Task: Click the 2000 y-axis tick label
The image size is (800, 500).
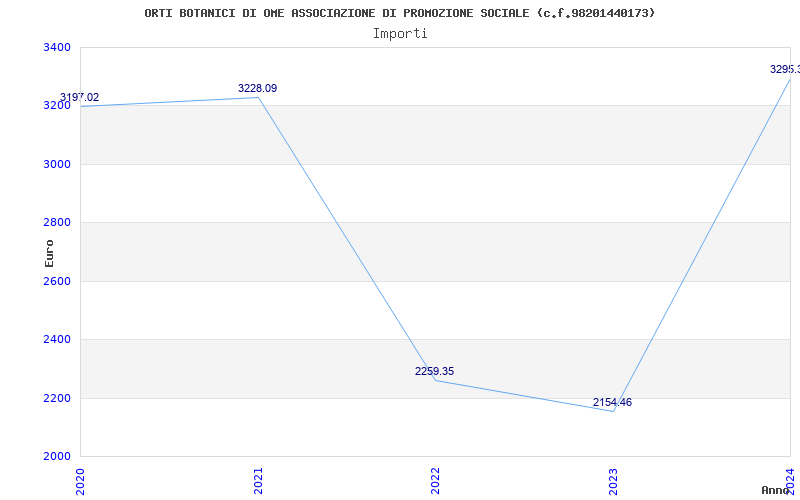Action: [x=56, y=456]
